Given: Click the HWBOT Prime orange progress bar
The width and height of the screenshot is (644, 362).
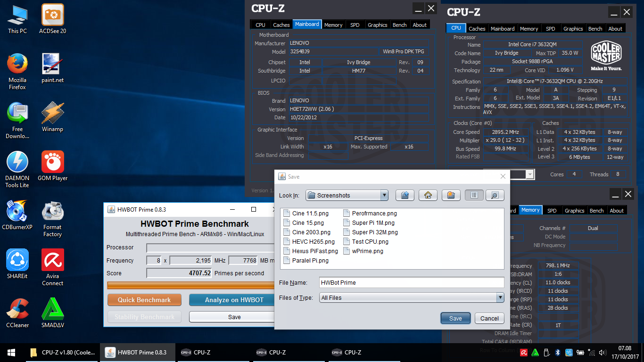Looking at the screenshot, I should point(191,285).
